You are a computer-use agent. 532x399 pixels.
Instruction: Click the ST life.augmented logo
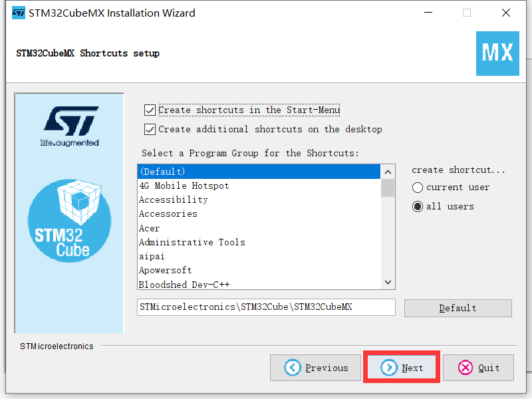[x=71, y=126]
